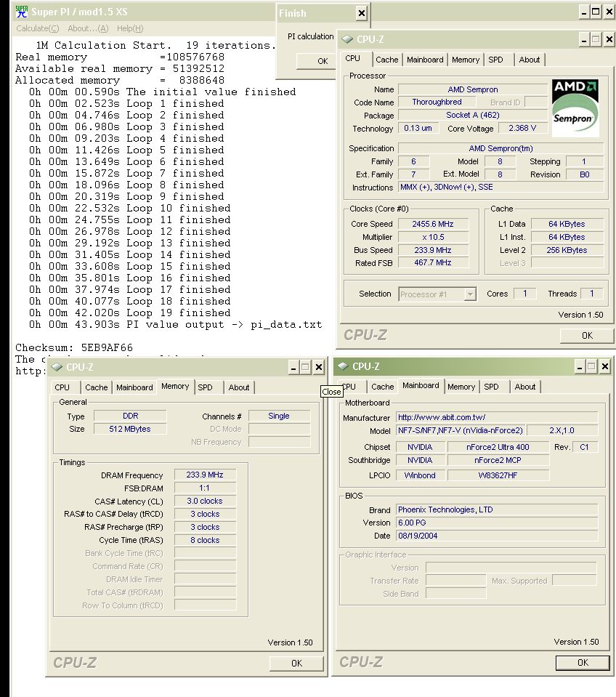Click the memory Type field DDR

(130, 416)
